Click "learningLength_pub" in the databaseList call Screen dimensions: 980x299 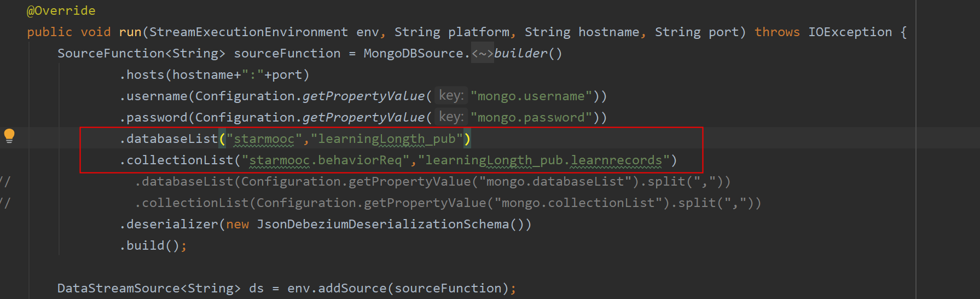[386, 139]
